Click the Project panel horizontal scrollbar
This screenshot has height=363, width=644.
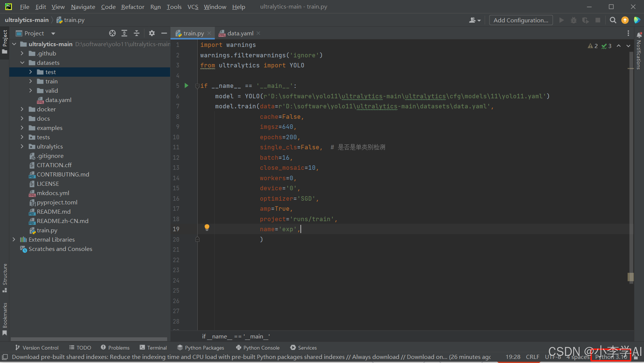tap(89, 339)
